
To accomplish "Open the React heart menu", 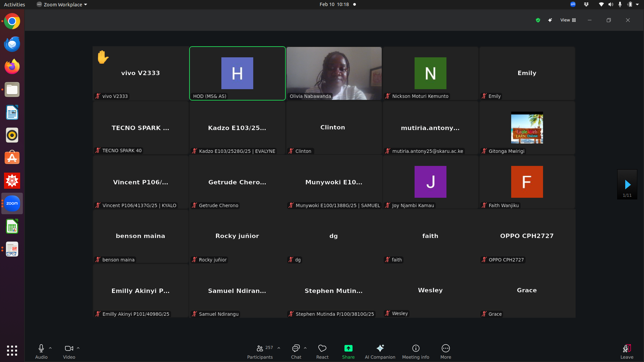I will (322, 351).
